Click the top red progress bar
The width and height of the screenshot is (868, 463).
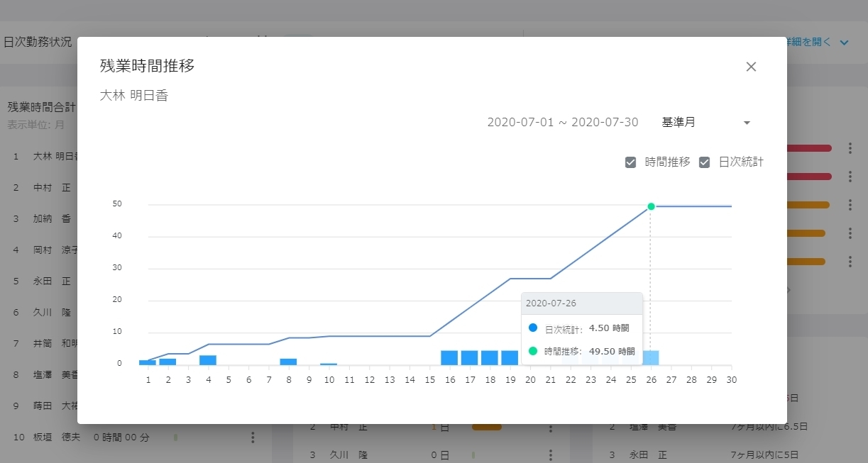(808, 148)
